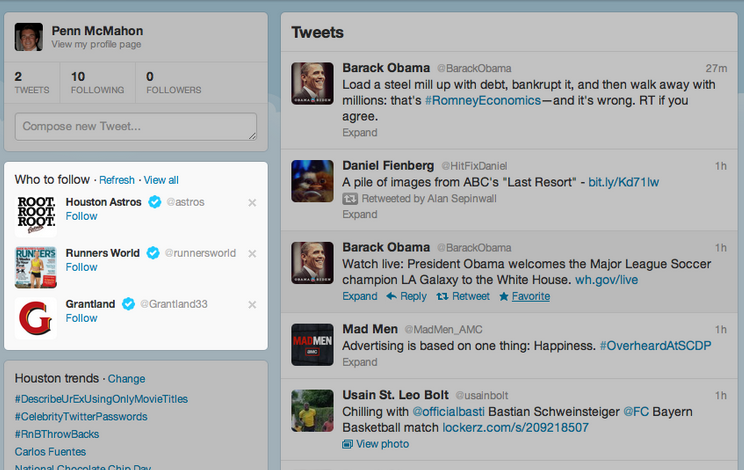Follow Grantland
This screenshot has width=744, height=470.
point(82,318)
